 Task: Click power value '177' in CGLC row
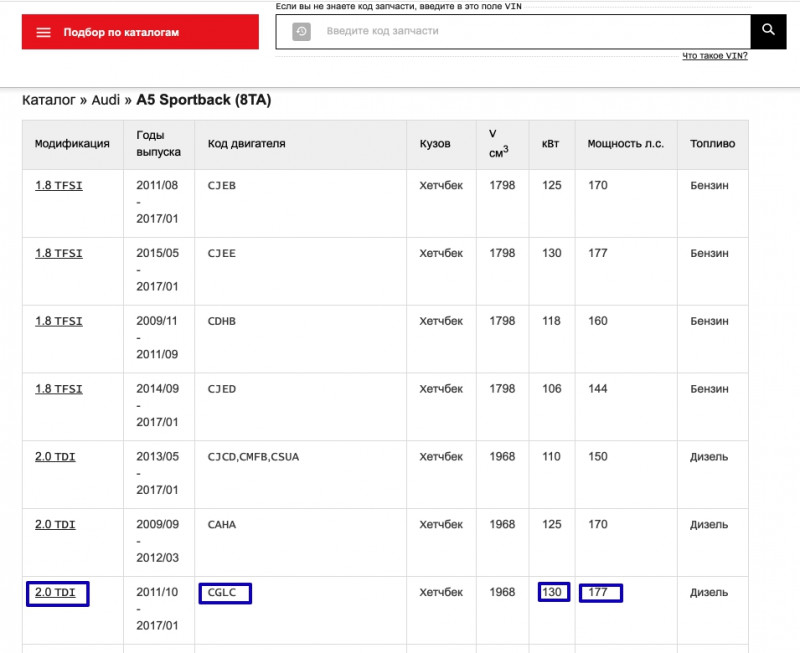pyautogui.click(x=597, y=592)
